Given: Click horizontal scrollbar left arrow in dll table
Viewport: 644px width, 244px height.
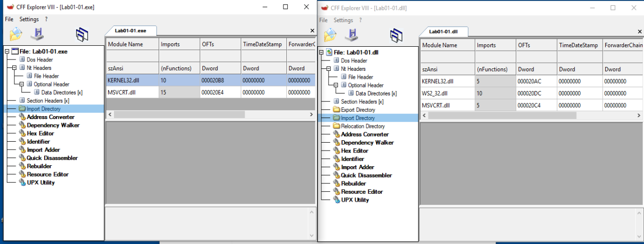Looking at the screenshot, I should click(424, 115).
